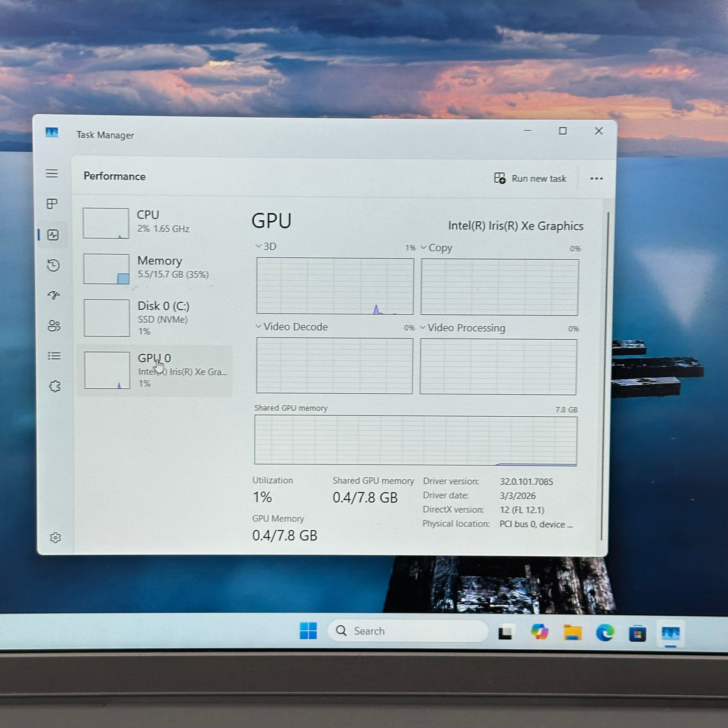The width and height of the screenshot is (728, 728).
Task: Click the Shared GPU memory graph
Action: point(416,440)
